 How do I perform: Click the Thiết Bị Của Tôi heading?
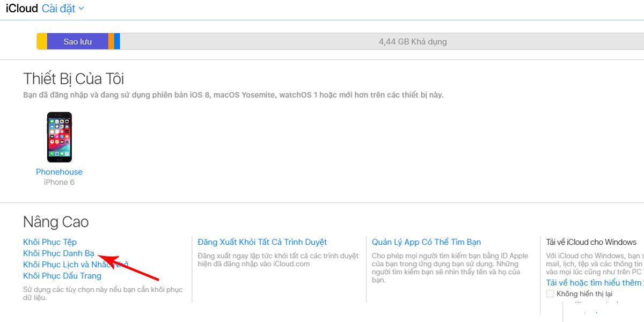(x=74, y=79)
